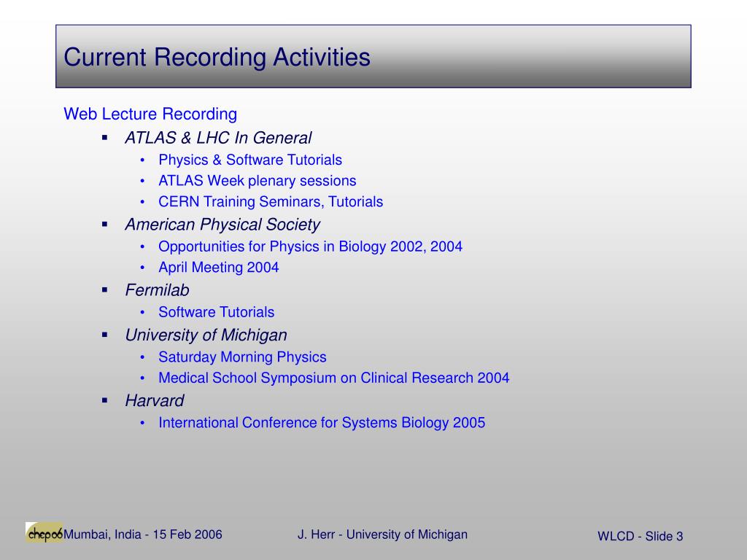
Task: Select 'April Meeting 2004' bullet
Action: 219,268
